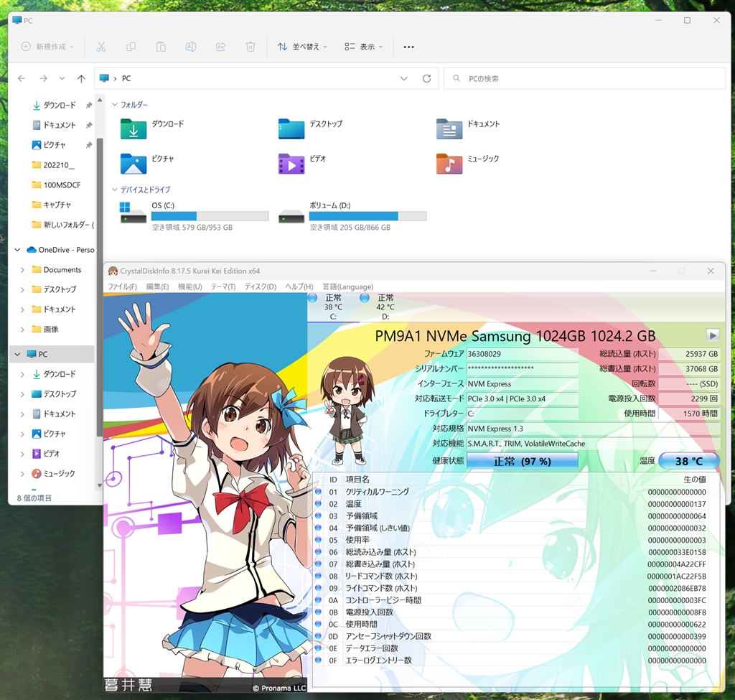Go back with the left arrow in Explorer
The image size is (735, 700).
22,78
